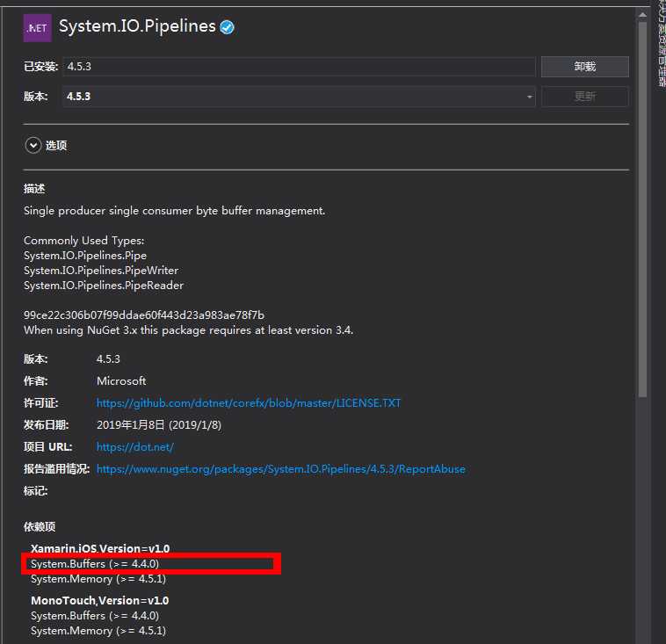Open the 版本 version dropdown showing 4.5.3
The height and width of the screenshot is (644, 666).
(299, 97)
